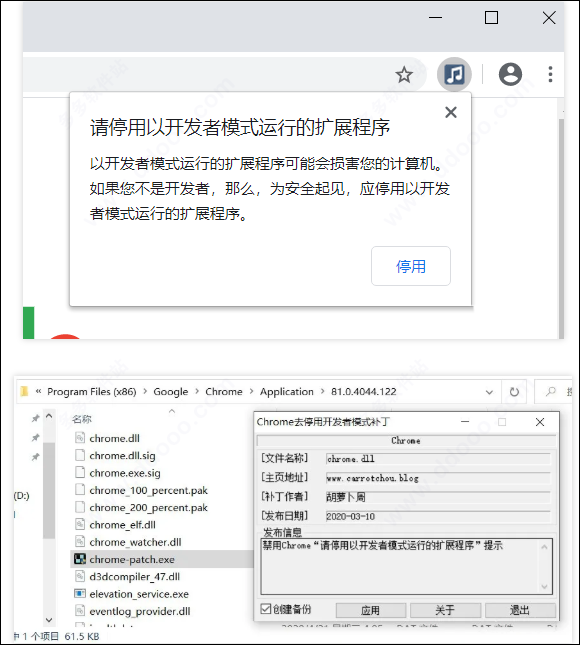This screenshot has width=580, height=645.
Task: Open the music note extension icon
Action: [454, 74]
